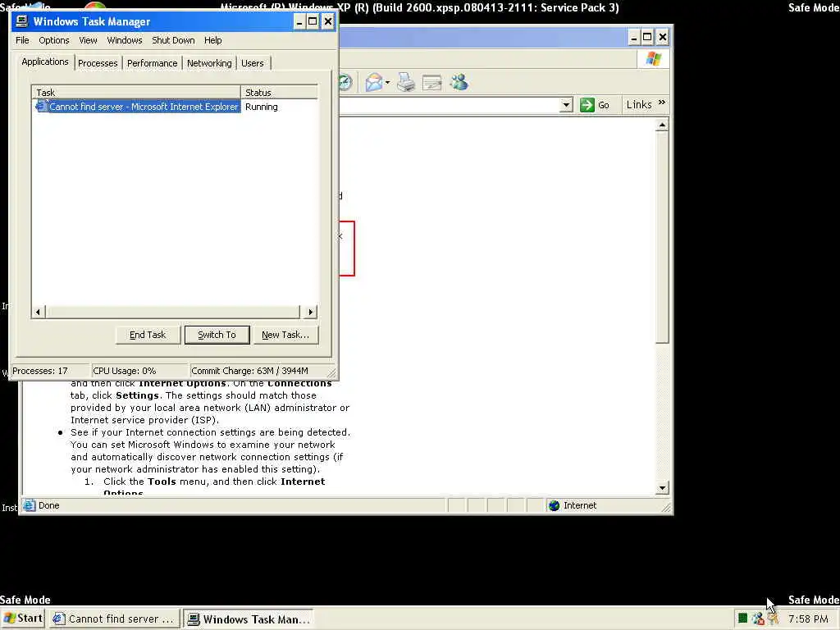Open the View menu in Task Manager

point(88,40)
